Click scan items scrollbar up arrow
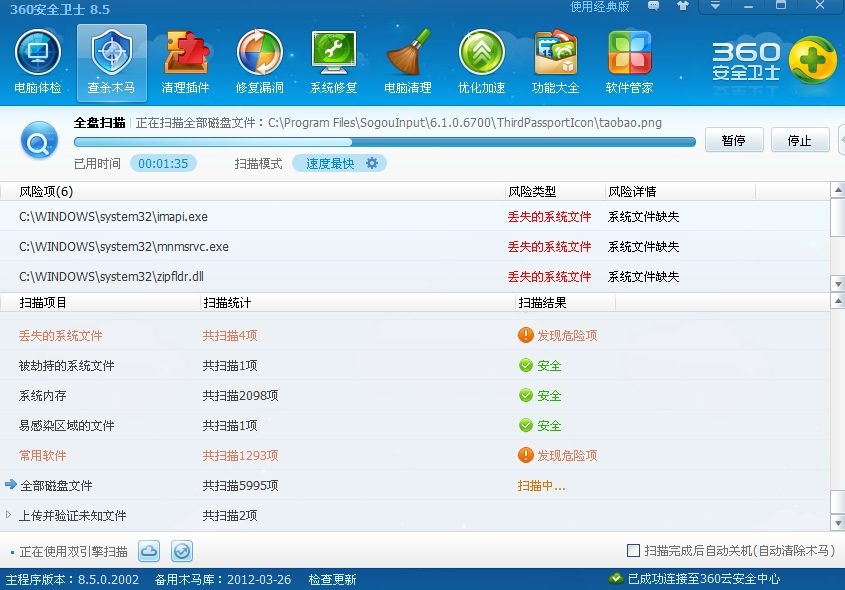The height and width of the screenshot is (590, 845). (x=838, y=301)
